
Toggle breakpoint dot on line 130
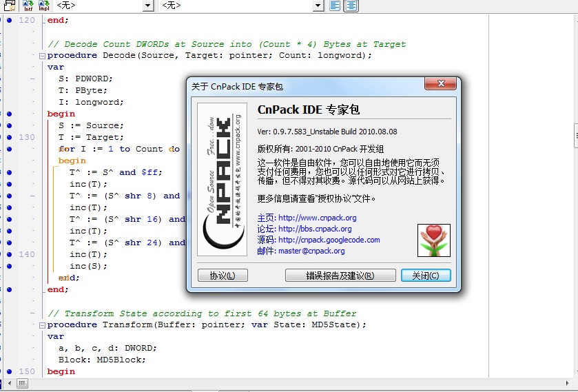coord(9,137)
